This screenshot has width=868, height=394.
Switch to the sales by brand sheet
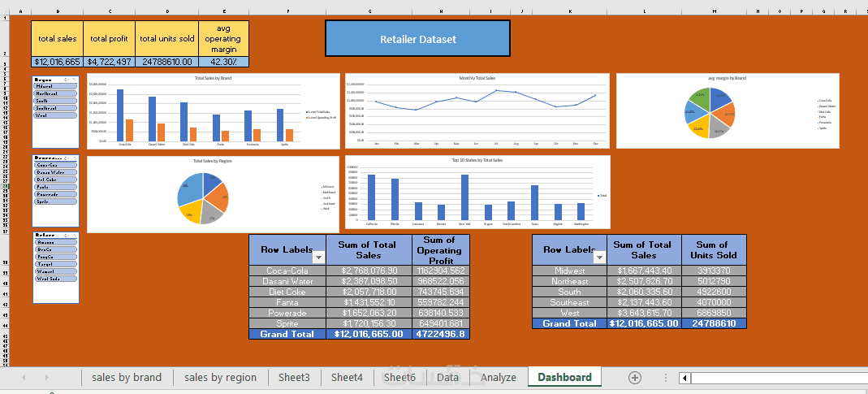coord(127,378)
